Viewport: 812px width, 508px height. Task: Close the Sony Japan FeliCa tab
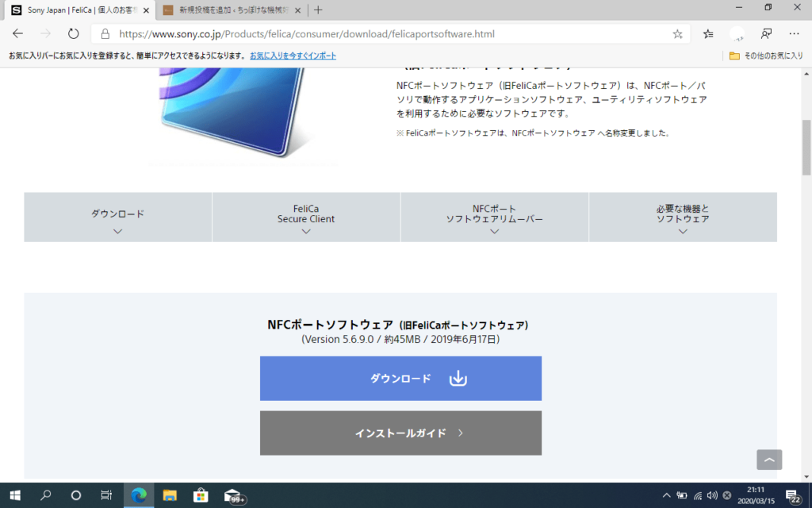pos(146,10)
